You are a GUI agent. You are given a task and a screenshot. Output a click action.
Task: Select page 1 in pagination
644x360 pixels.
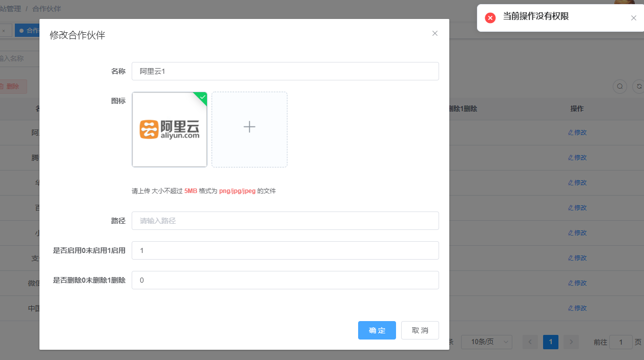point(551,342)
